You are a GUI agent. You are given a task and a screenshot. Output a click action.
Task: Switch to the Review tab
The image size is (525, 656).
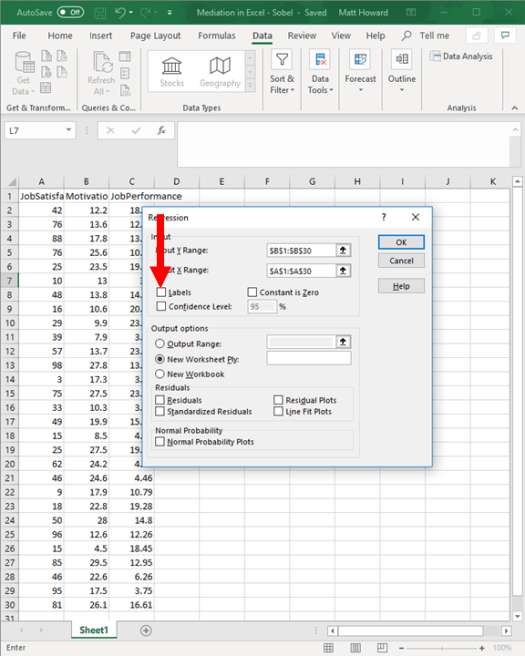tap(302, 36)
